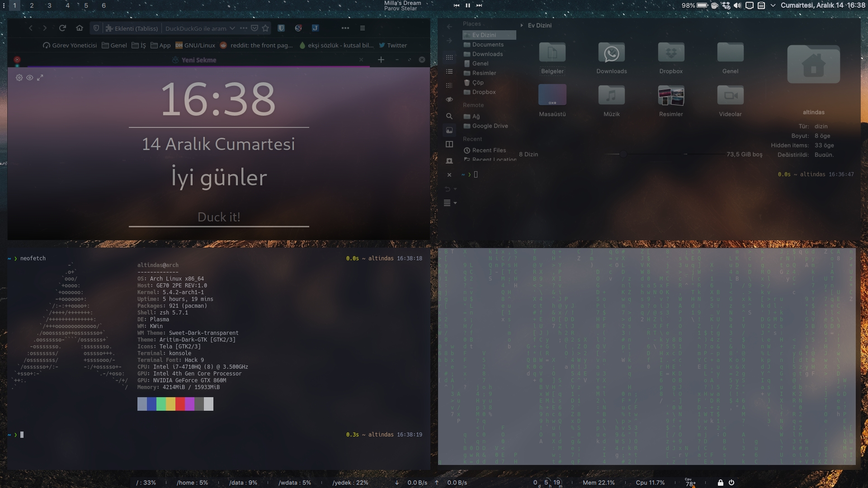Viewport: 868px width, 488px height.
Task: Open reddit front page bookmark
Action: tap(256, 45)
